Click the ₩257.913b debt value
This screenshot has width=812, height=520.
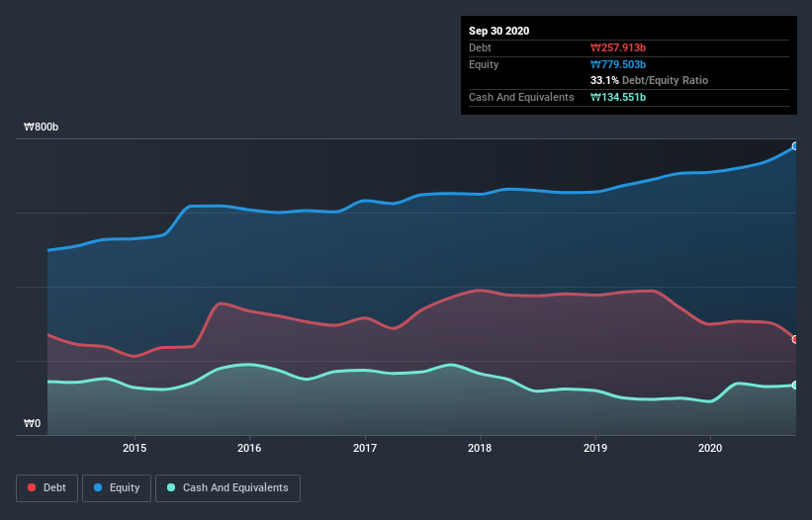tap(618, 47)
